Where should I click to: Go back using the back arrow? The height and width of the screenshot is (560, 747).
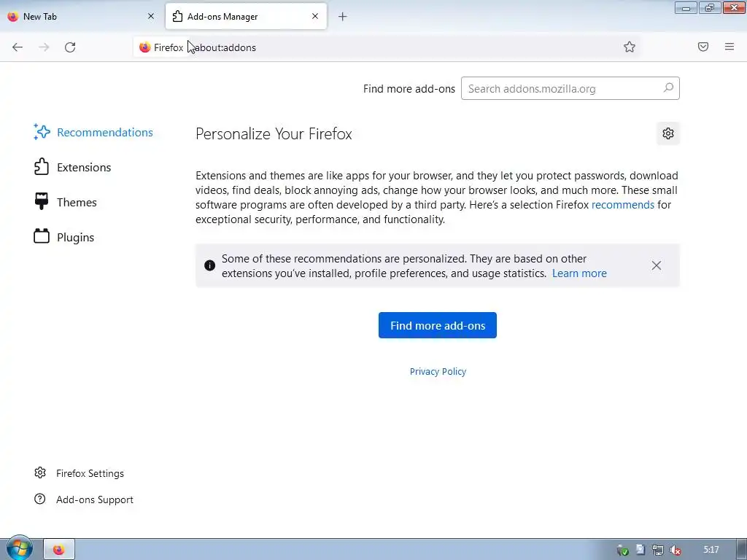pos(18,47)
